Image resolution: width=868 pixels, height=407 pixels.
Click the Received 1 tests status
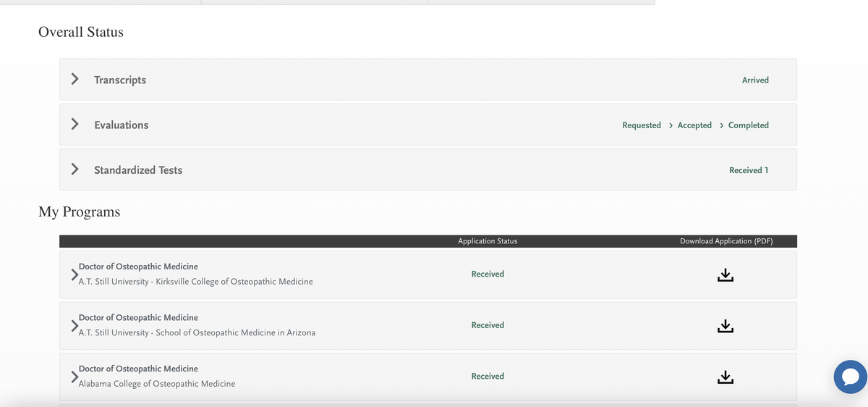(749, 170)
